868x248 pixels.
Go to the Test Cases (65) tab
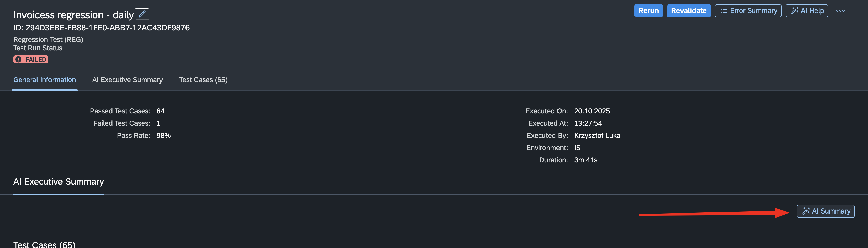tap(203, 80)
